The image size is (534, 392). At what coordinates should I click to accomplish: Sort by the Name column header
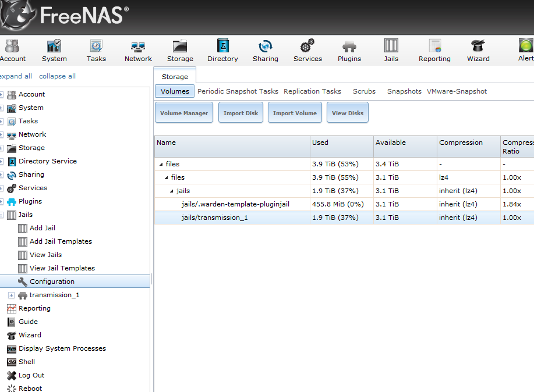coord(232,147)
